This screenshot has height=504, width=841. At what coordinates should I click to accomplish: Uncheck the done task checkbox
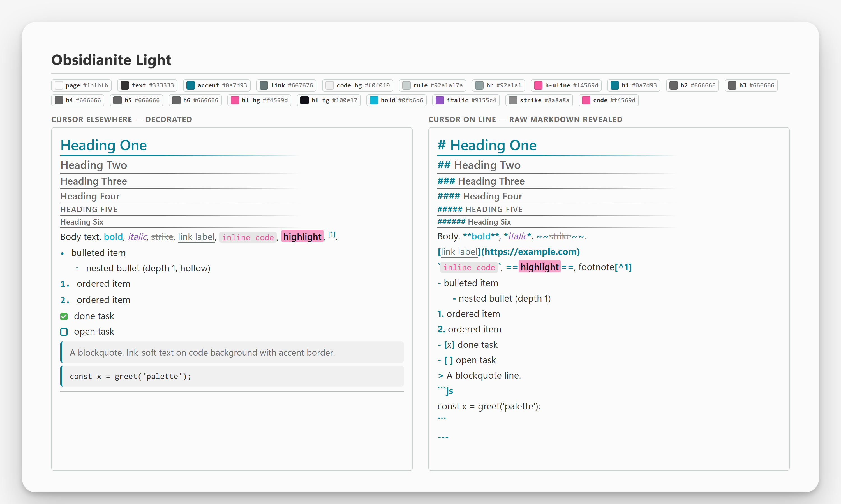(x=64, y=316)
